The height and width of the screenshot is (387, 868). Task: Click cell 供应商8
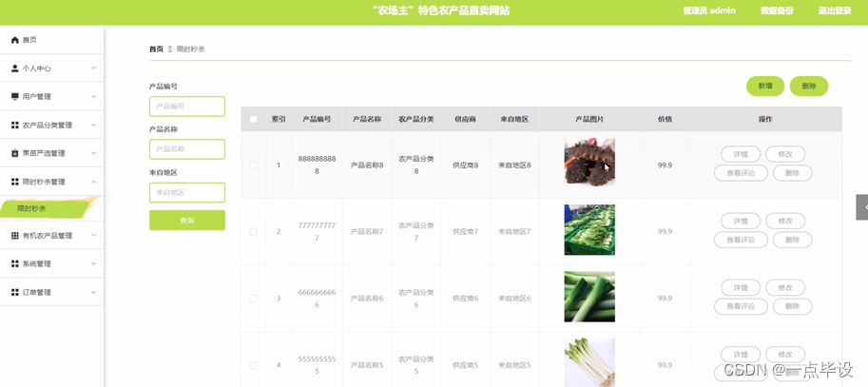(x=466, y=165)
